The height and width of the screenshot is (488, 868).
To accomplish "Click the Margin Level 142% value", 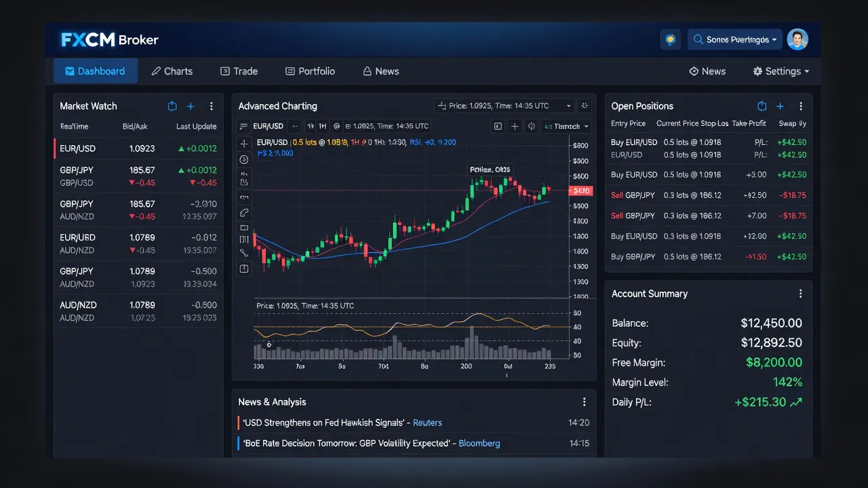I will click(787, 382).
